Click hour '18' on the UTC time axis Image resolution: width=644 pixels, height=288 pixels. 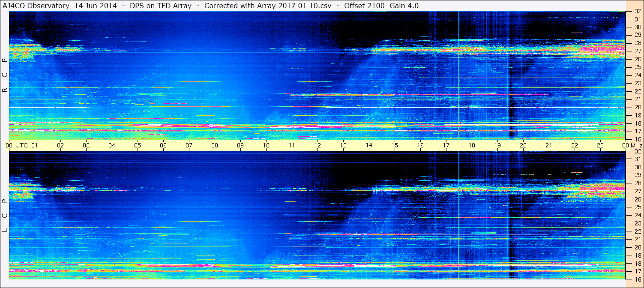point(472,145)
